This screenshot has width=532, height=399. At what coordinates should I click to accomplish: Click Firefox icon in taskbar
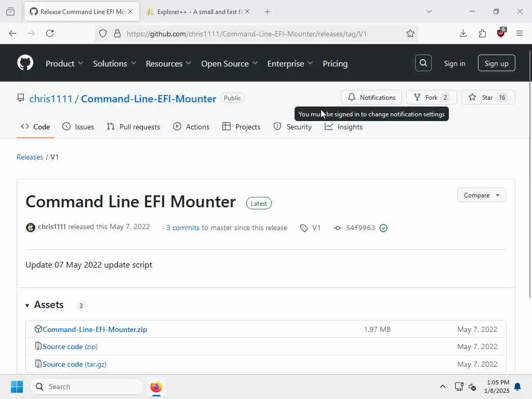pyautogui.click(x=156, y=387)
